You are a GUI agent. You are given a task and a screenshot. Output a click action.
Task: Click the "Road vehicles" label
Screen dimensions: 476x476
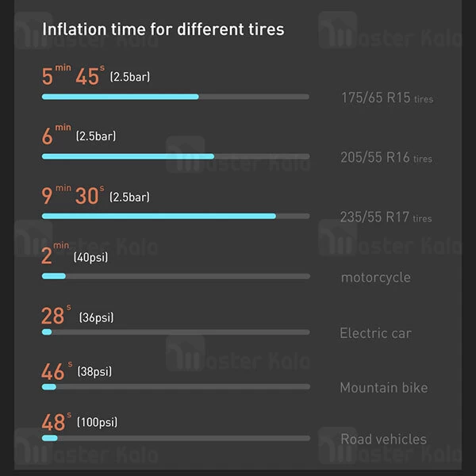pos(383,439)
